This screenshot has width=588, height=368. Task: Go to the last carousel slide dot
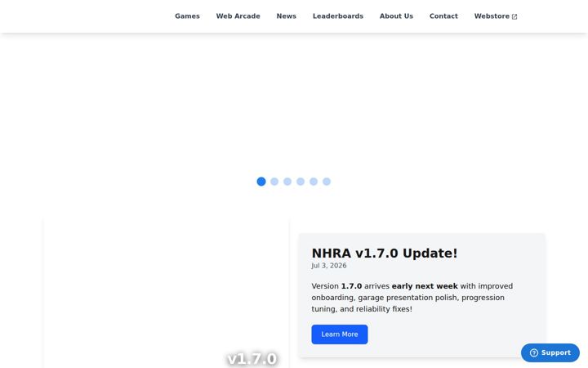[x=327, y=182]
